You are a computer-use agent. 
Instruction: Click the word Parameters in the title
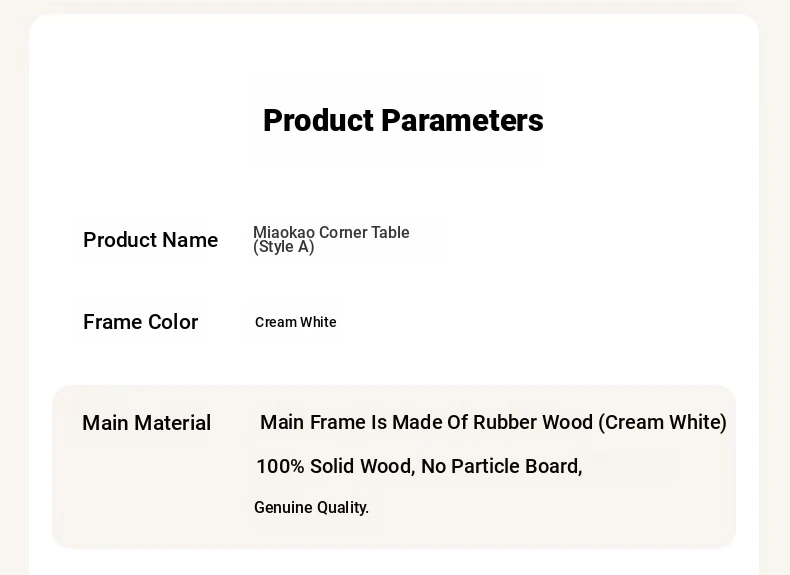[x=463, y=120]
